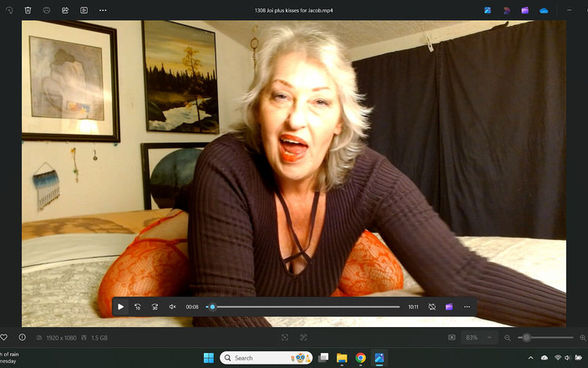Viewport: 588px width, 368px height.
Task: Print using the printer icon
Action: coord(47,10)
